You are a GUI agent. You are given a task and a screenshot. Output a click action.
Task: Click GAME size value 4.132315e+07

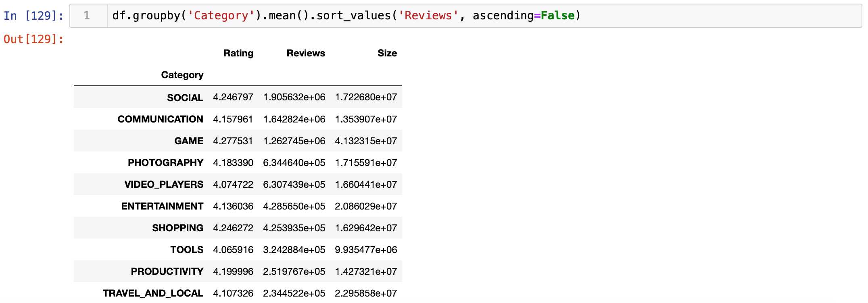[366, 141]
